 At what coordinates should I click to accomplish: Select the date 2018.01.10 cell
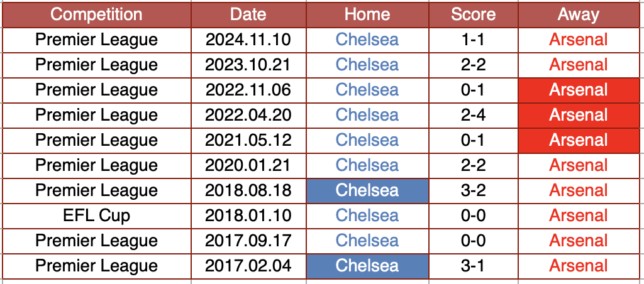[248, 216]
